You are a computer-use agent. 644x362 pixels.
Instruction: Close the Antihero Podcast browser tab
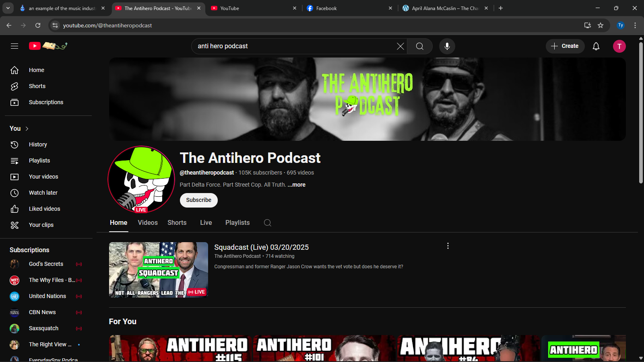pyautogui.click(x=199, y=8)
